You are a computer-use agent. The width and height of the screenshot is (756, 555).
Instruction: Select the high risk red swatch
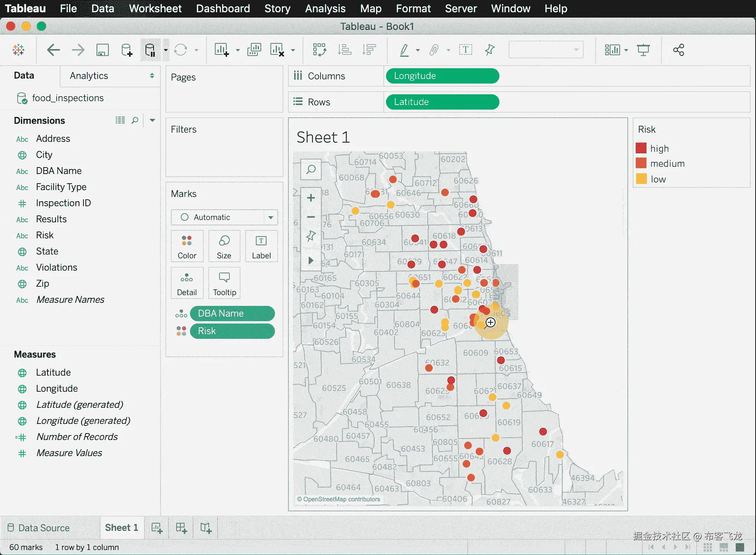tap(641, 148)
